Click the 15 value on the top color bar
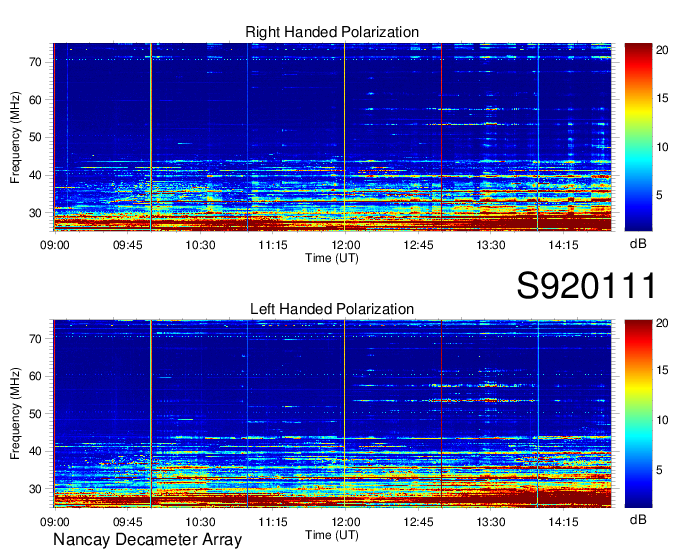This screenshot has height=552, width=680. coord(662,98)
